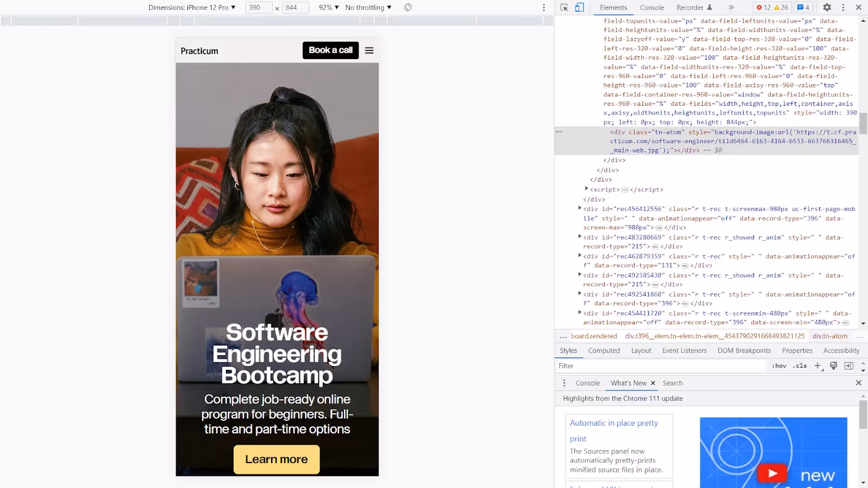Expand the rec492385430 div node
Image resolution: width=868 pixels, height=488 pixels.
580,274
